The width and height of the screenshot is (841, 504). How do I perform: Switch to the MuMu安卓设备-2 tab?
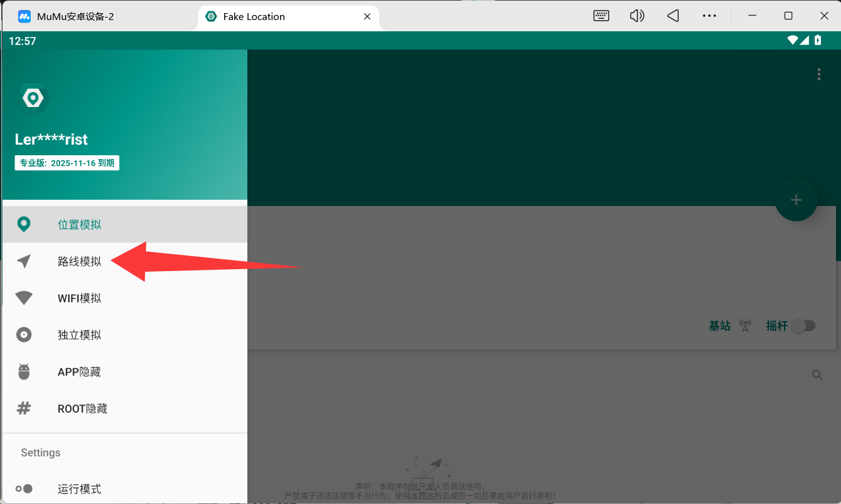click(x=75, y=16)
